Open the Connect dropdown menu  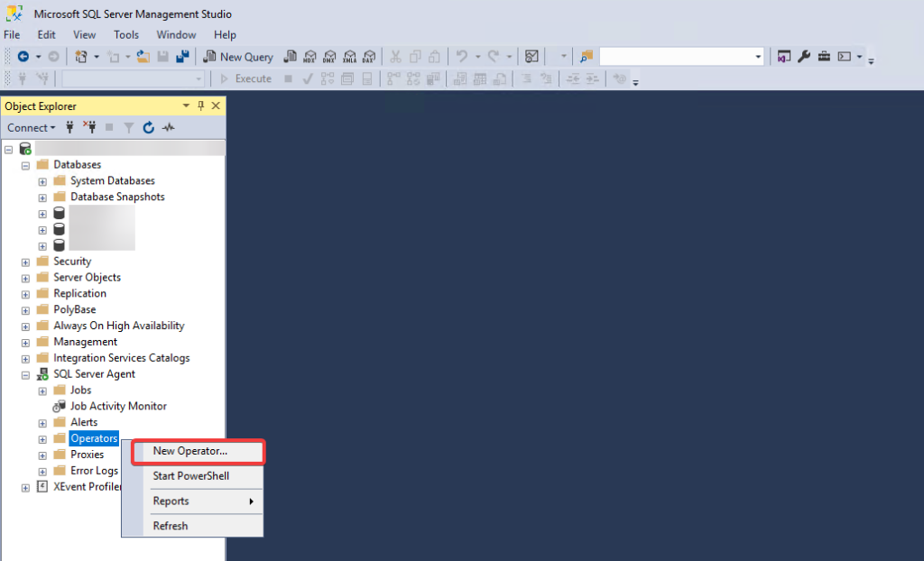[31, 127]
